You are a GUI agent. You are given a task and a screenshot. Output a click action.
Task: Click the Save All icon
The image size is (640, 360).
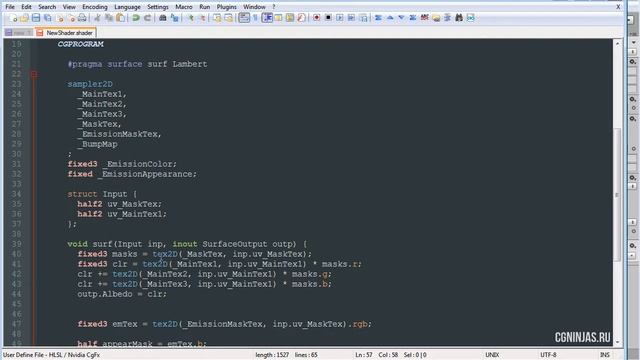(x=48, y=18)
